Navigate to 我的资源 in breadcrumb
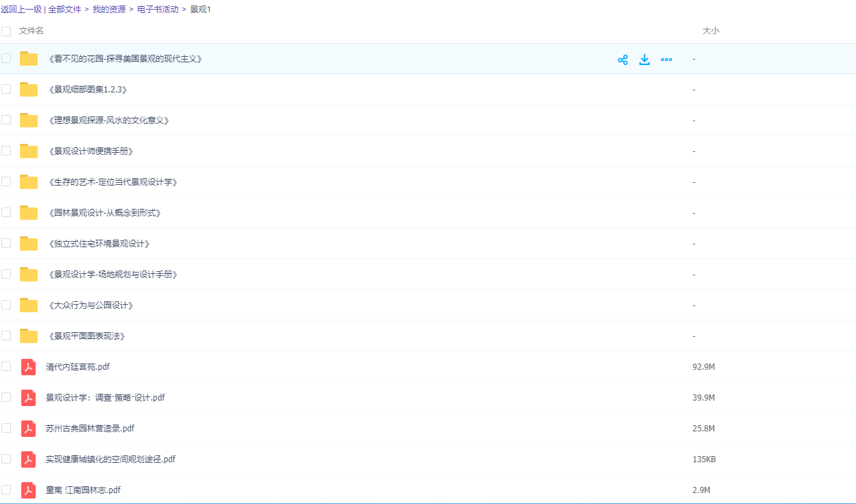Screen dimensions: 856x504 [109, 10]
